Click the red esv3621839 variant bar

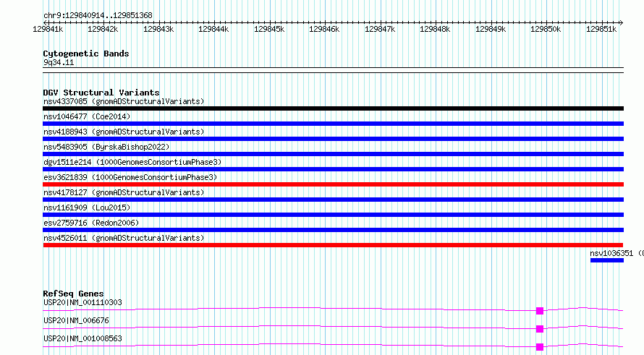pyautogui.click(x=333, y=184)
